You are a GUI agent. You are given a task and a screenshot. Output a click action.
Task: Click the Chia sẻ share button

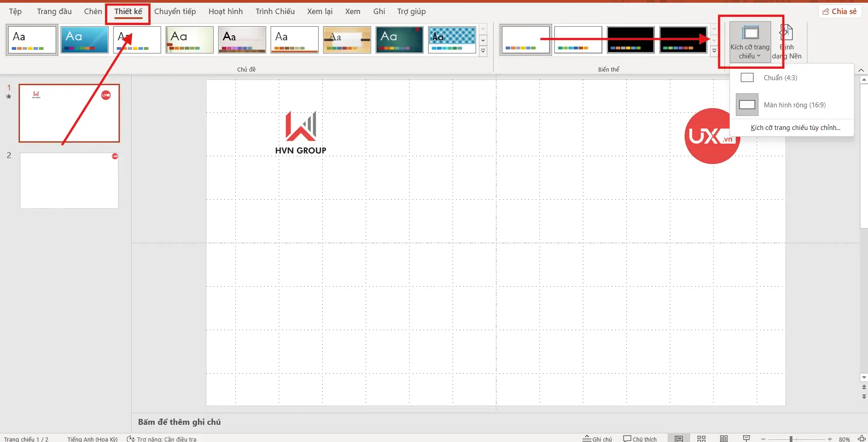pos(839,11)
